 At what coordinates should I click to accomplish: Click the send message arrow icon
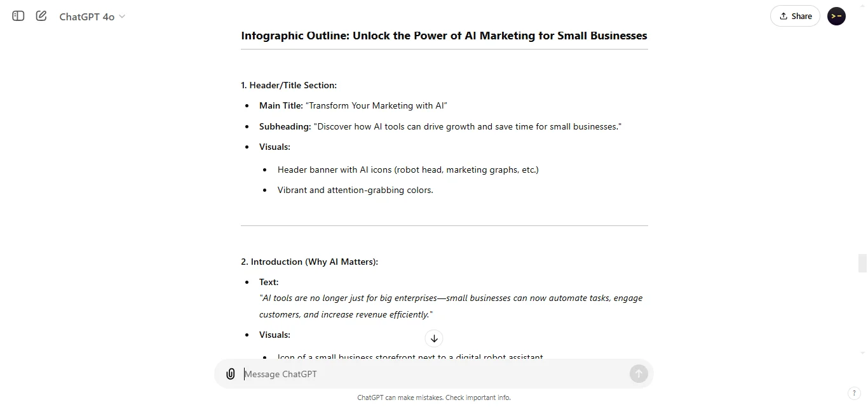638,373
